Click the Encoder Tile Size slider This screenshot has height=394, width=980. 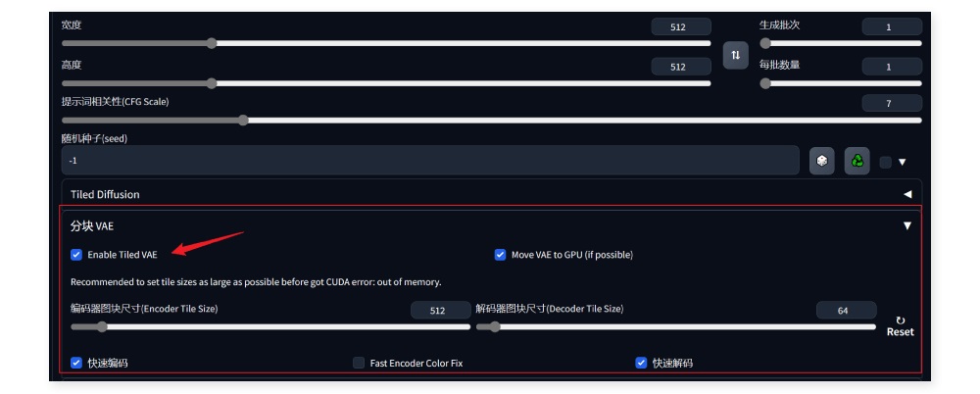coord(270,326)
